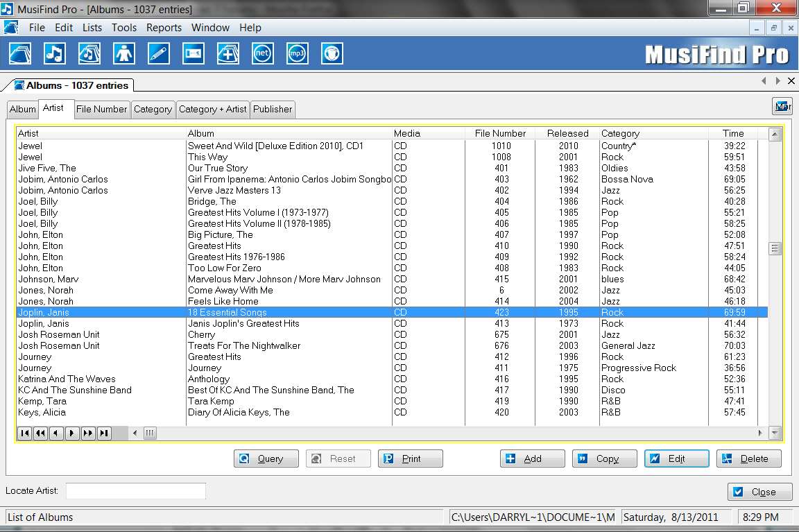Switch to the Publisher tab

(273, 109)
